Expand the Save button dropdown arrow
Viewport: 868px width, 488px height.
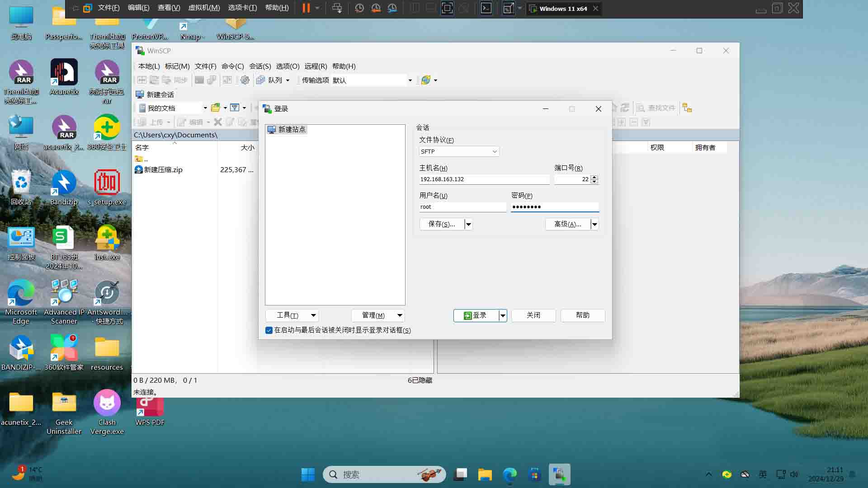click(x=468, y=224)
